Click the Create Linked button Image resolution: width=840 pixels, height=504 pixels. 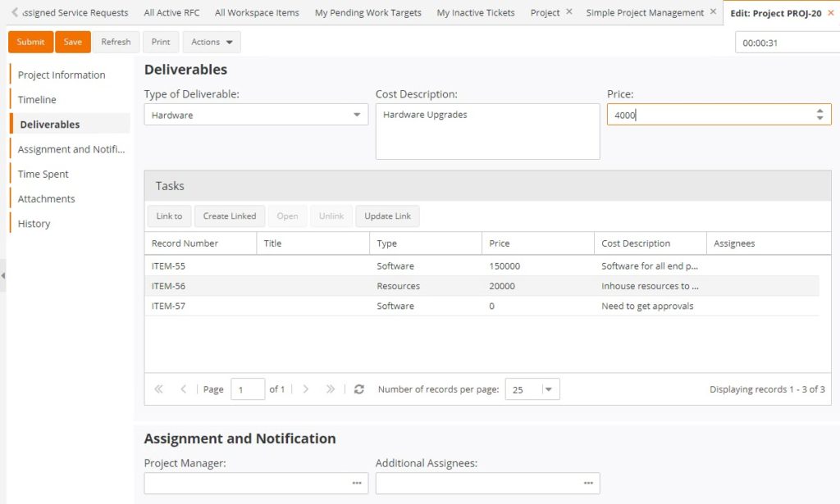pos(230,216)
